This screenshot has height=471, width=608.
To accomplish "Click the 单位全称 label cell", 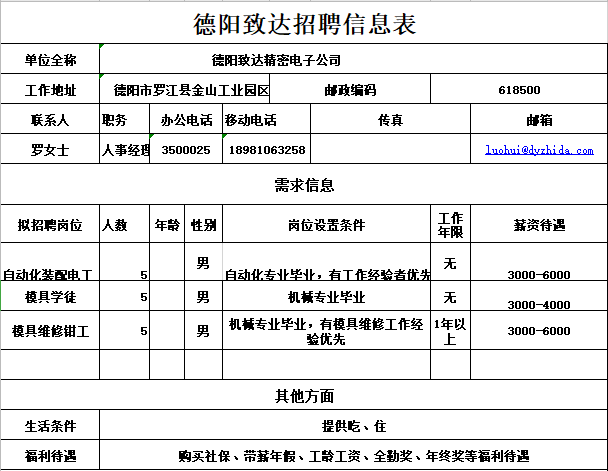I will click(50, 60).
